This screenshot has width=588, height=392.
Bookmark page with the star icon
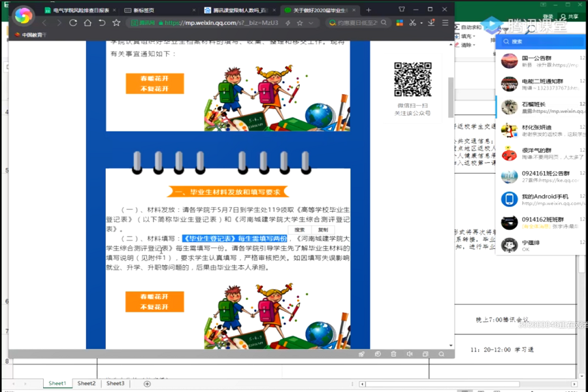(x=116, y=23)
